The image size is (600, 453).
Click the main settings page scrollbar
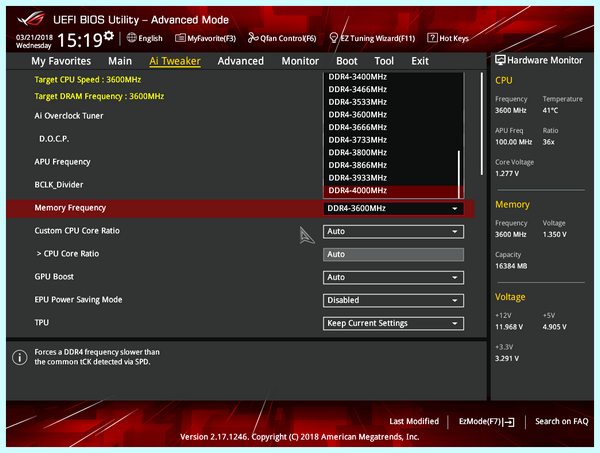tap(481, 124)
